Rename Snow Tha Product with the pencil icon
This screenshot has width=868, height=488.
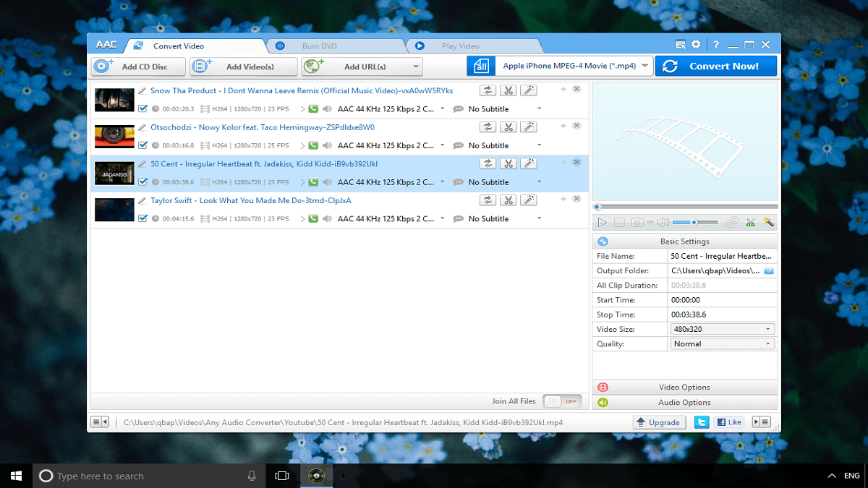click(142, 91)
